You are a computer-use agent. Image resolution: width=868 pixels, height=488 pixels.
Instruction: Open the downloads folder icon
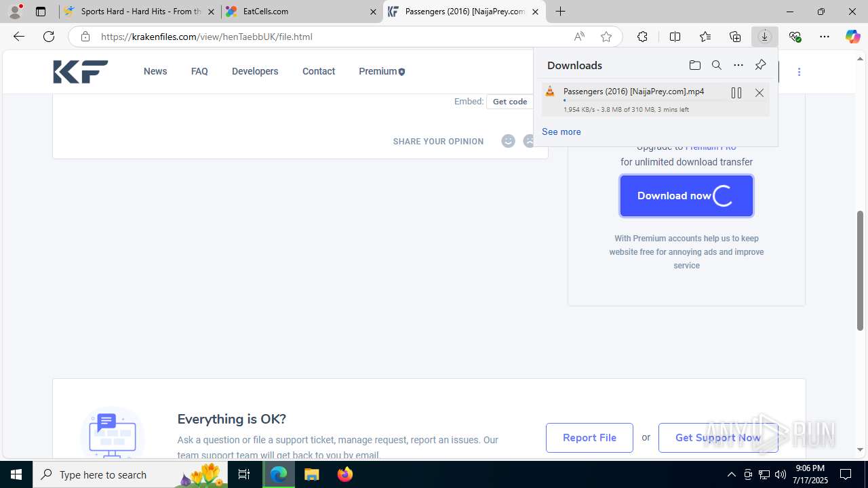click(x=694, y=65)
